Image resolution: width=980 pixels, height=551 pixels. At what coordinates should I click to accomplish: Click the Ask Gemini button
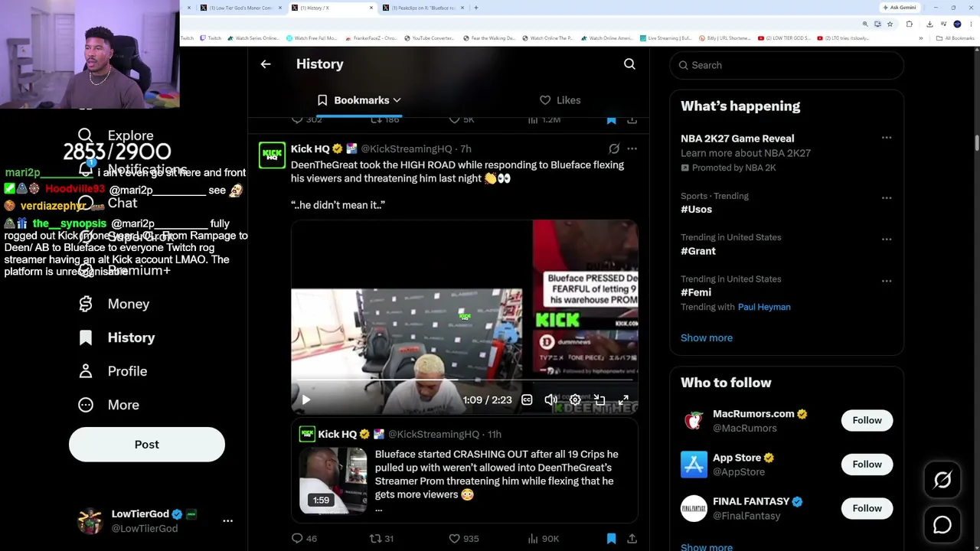[x=900, y=8]
